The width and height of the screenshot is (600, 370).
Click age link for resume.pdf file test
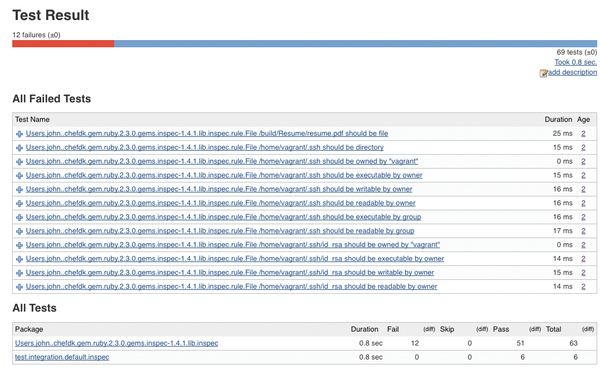tap(583, 133)
